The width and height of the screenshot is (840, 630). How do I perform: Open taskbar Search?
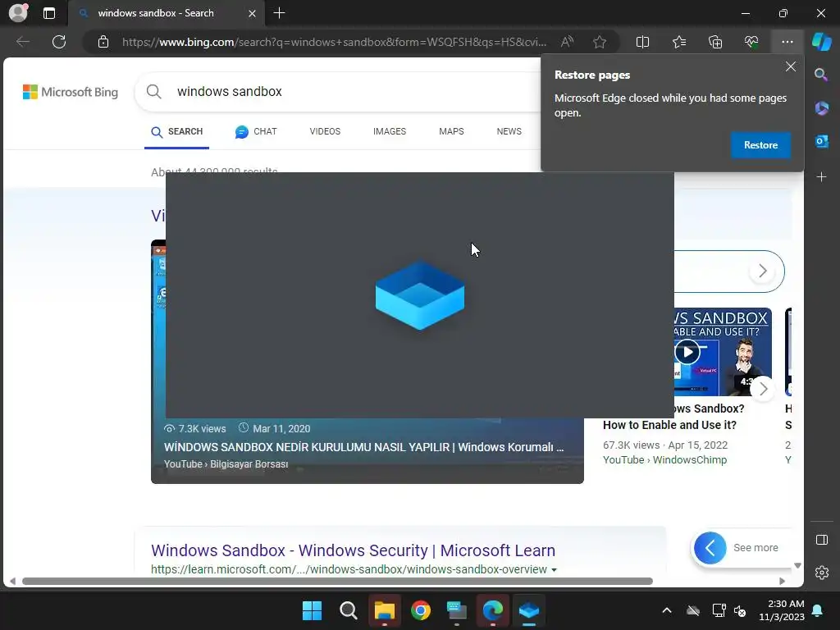click(x=348, y=610)
